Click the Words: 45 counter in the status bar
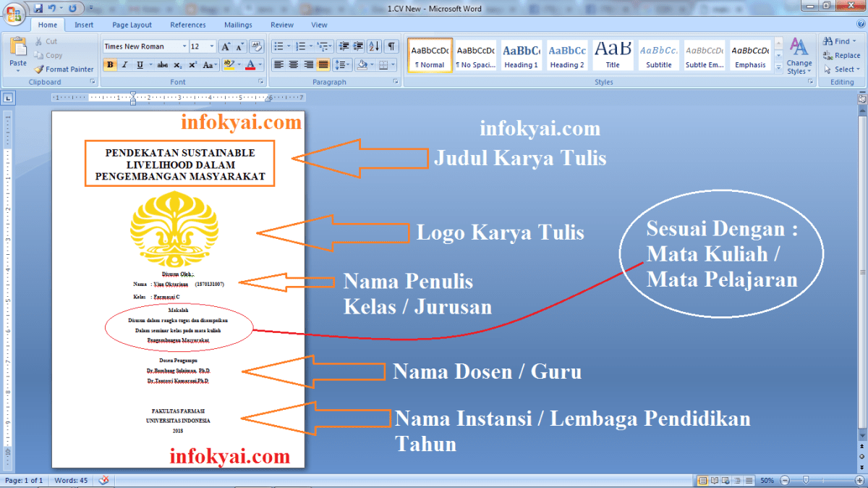 pos(70,480)
